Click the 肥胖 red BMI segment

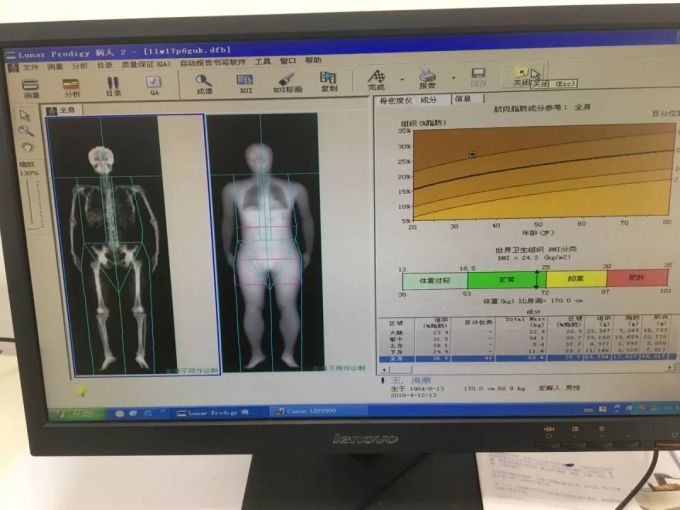(x=637, y=277)
